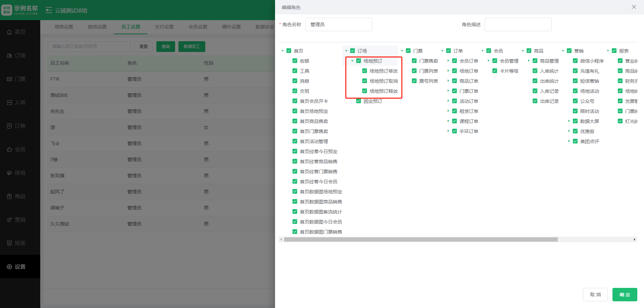Click the 确定 button
This screenshot has height=308, width=644.
[625, 295]
